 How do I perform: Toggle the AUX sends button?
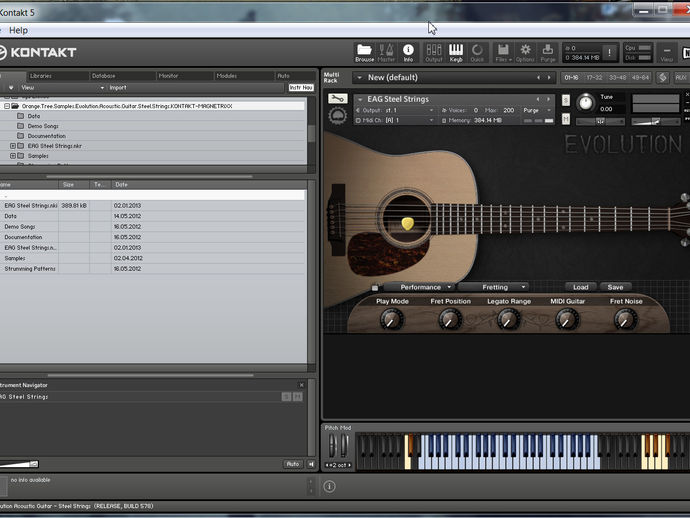click(x=681, y=77)
